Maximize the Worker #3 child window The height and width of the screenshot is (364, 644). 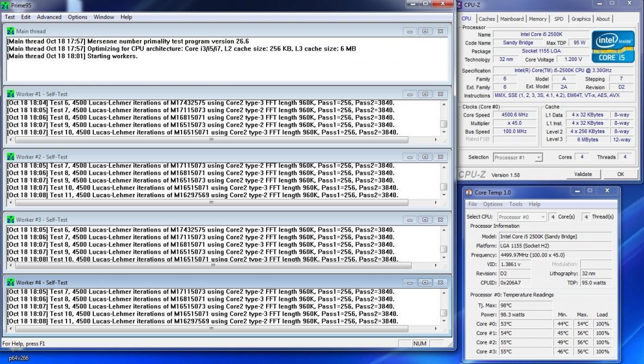pos(425,220)
